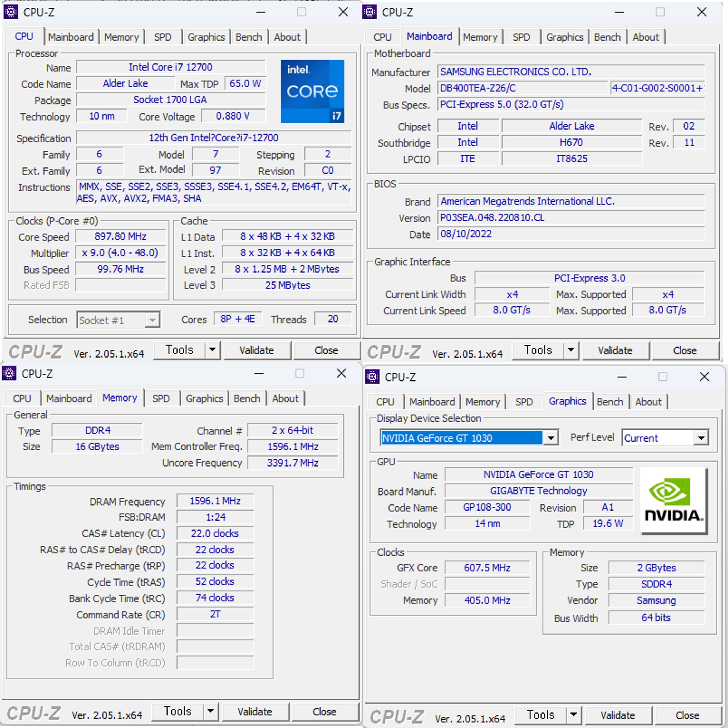Click the CPU-Z app icon in the Memory window title bar
The image size is (728, 728).
[9, 373]
